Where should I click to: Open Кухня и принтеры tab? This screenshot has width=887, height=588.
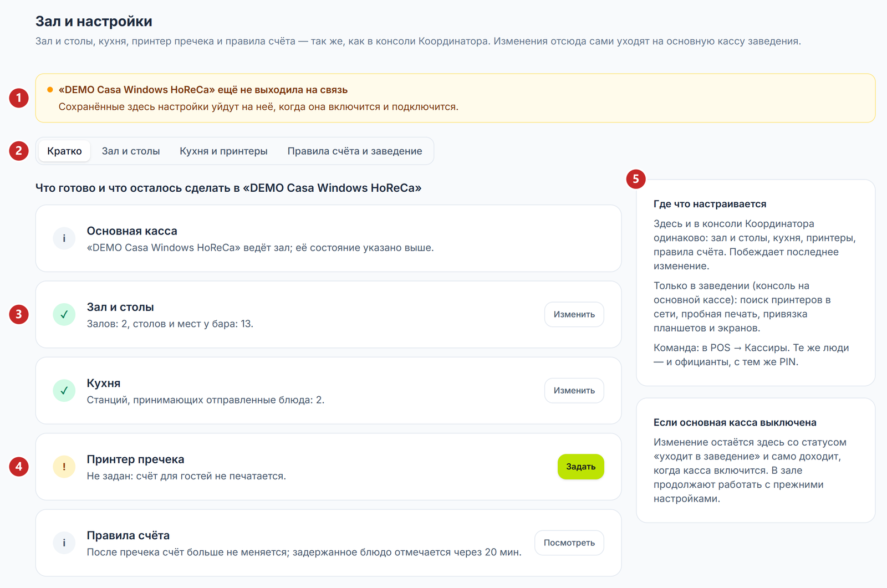click(x=223, y=151)
